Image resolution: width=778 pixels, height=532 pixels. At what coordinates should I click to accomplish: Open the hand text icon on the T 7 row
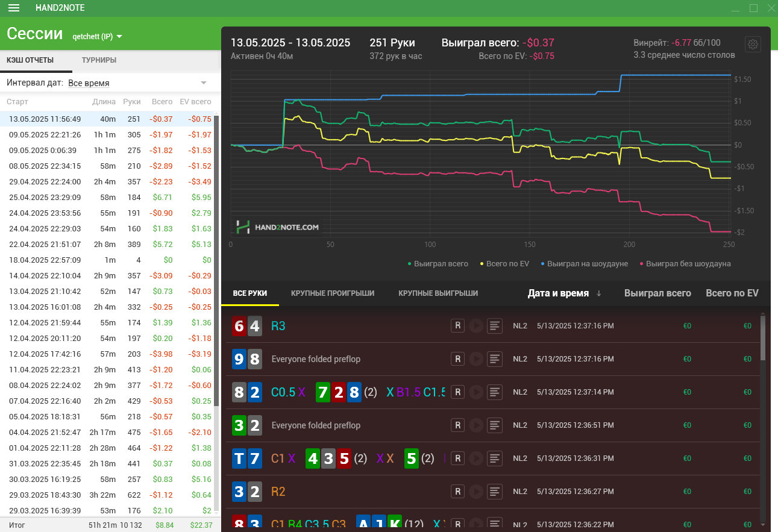pos(495,458)
